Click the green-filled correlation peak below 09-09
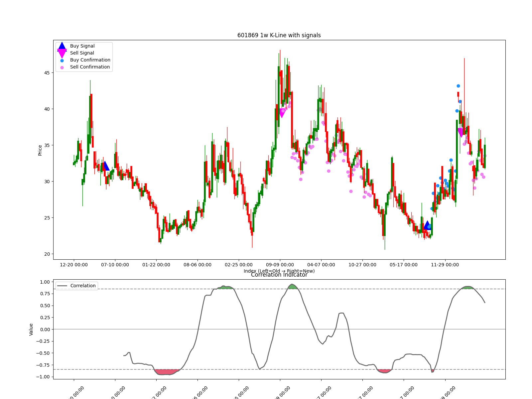Viewport: 532px width, 399px height. (292, 287)
